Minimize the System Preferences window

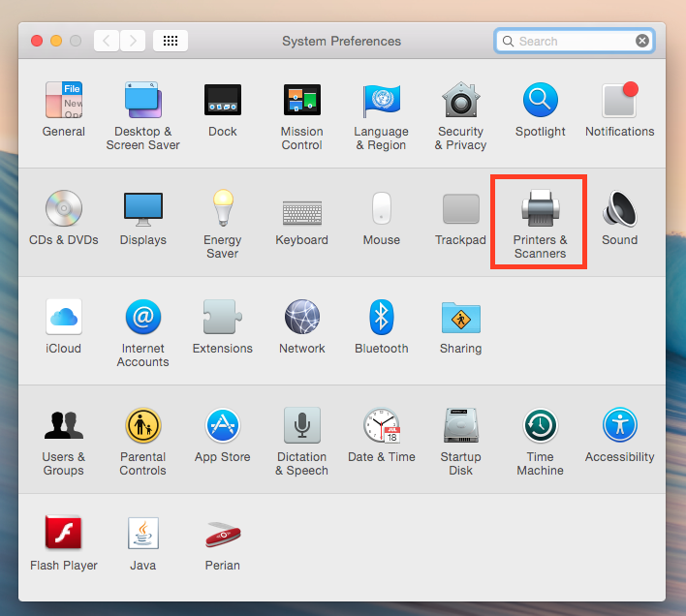pos(56,41)
